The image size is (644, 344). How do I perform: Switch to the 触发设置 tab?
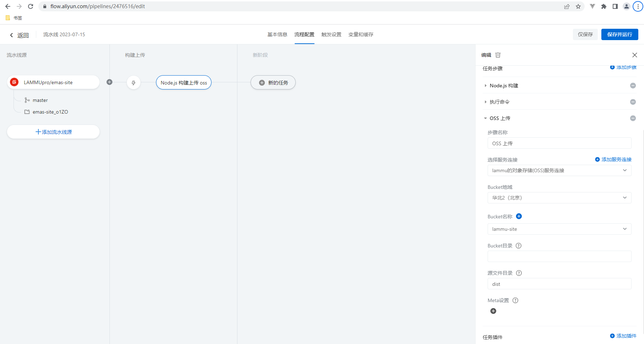click(x=331, y=34)
